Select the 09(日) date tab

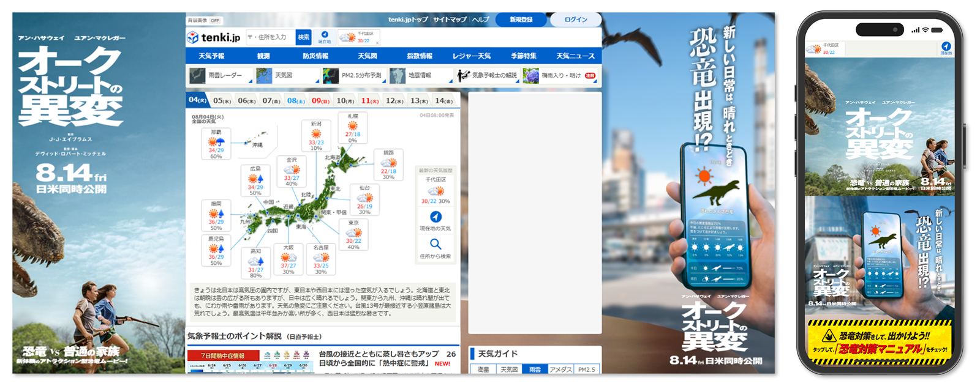pos(320,100)
